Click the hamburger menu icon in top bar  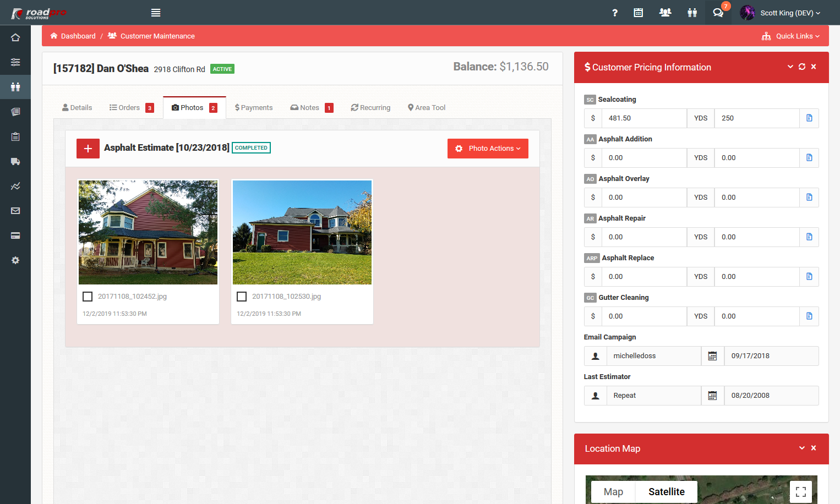tap(156, 13)
